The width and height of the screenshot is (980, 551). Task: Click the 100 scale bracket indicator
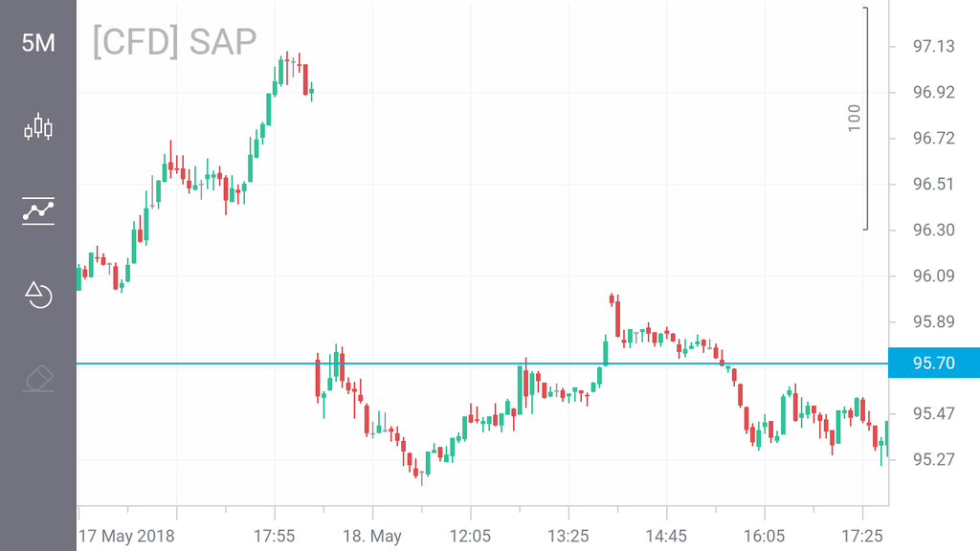coord(855,118)
